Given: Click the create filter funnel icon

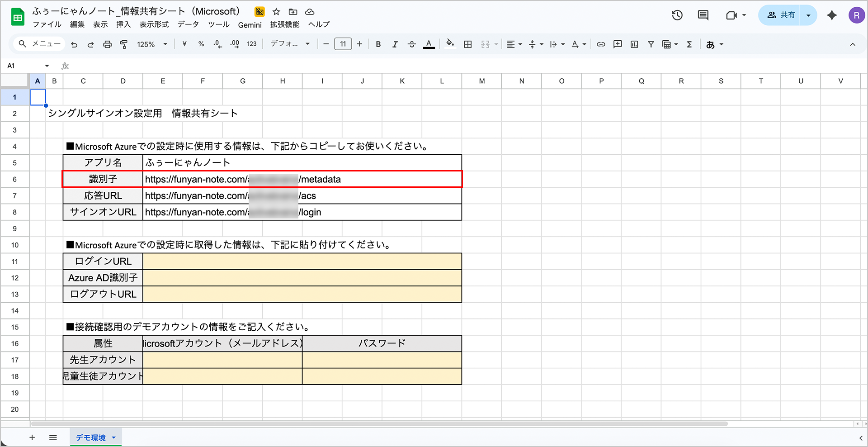Looking at the screenshot, I should coord(651,44).
